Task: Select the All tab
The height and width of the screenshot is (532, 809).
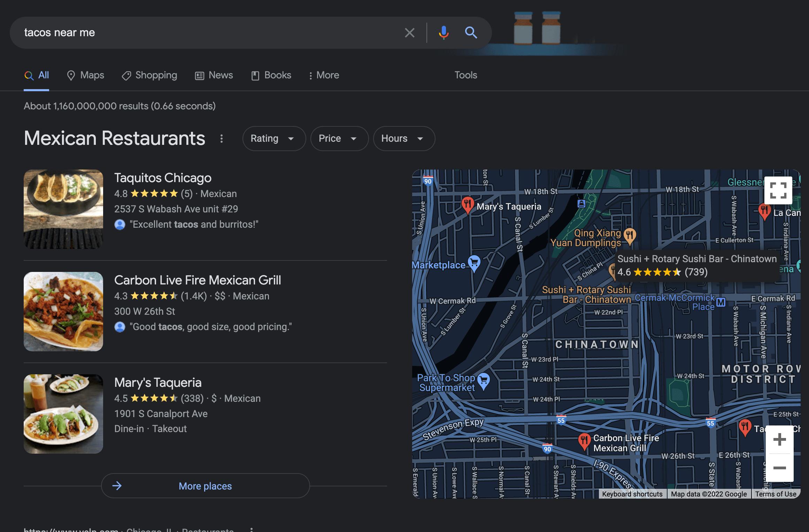Action: click(x=37, y=75)
